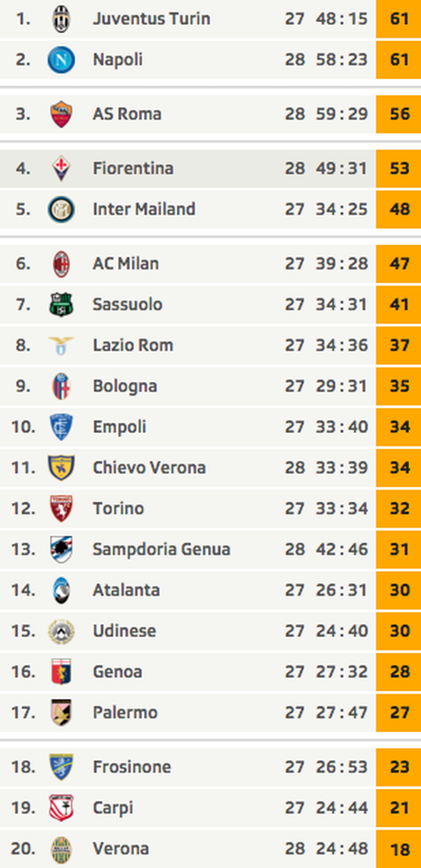Select the Sampdoria Genua crest
This screenshot has height=868, width=421.
tap(61, 549)
